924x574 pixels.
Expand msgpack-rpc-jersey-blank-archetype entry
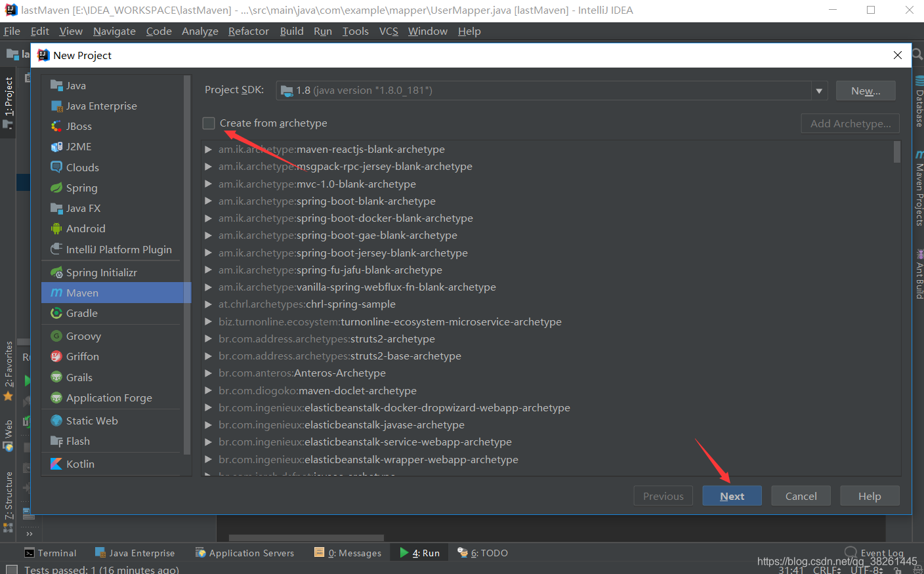[x=208, y=167]
